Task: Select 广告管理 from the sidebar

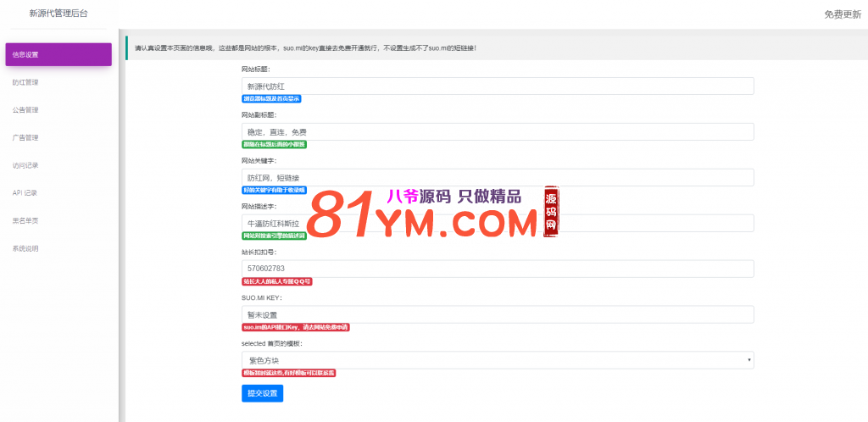Action: [25, 137]
